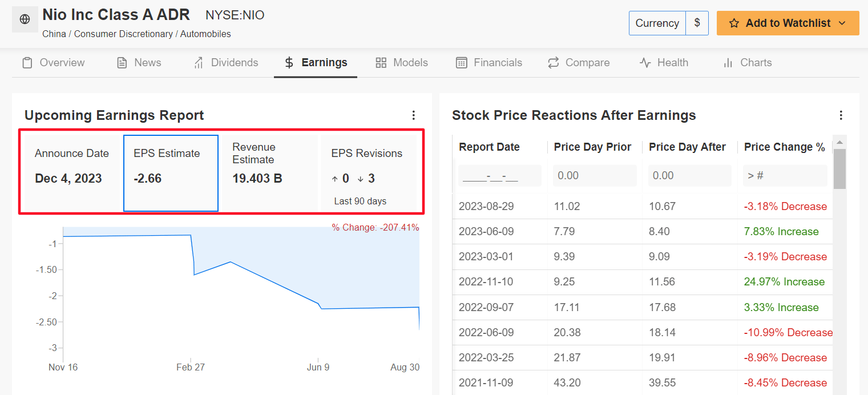Click the Charts bar icon
868x395 pixels.
tap(728, 63)
